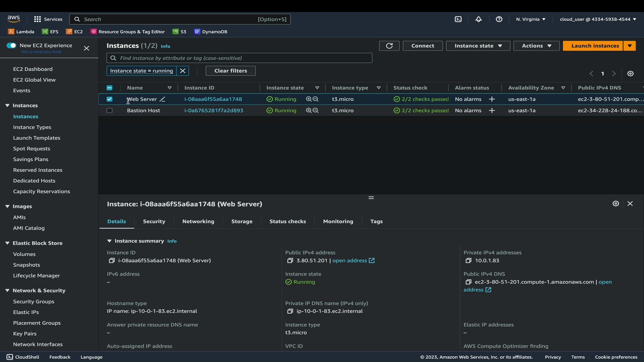Open table preferences gear icon

(631, 74)
